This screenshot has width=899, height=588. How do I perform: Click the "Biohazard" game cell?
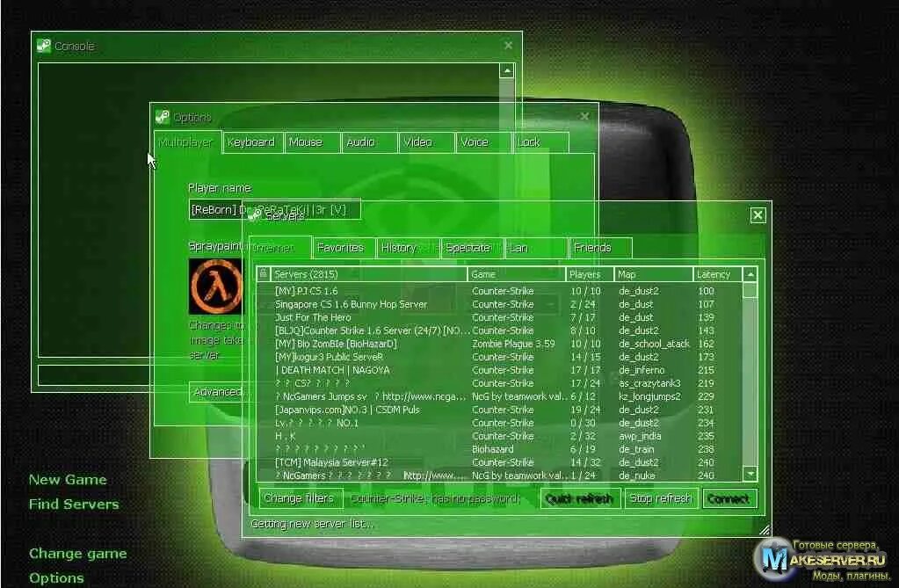pyautogui.click(x=492, y=449)
